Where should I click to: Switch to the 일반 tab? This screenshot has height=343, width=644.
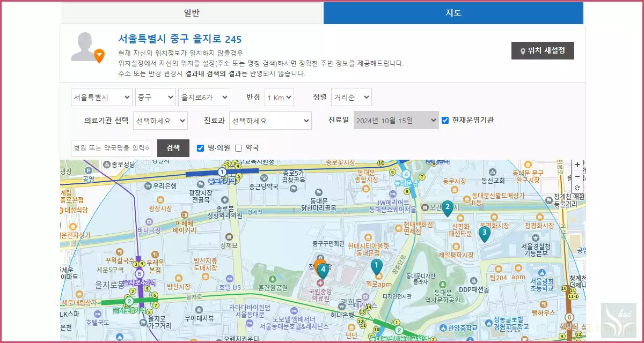[192, 12]
